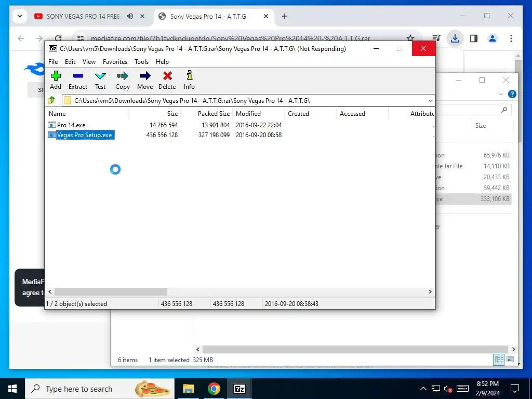This screenshot has width=532, height=399.
Task: Switch File Explorer to large icons view
Action: (510, 360)
